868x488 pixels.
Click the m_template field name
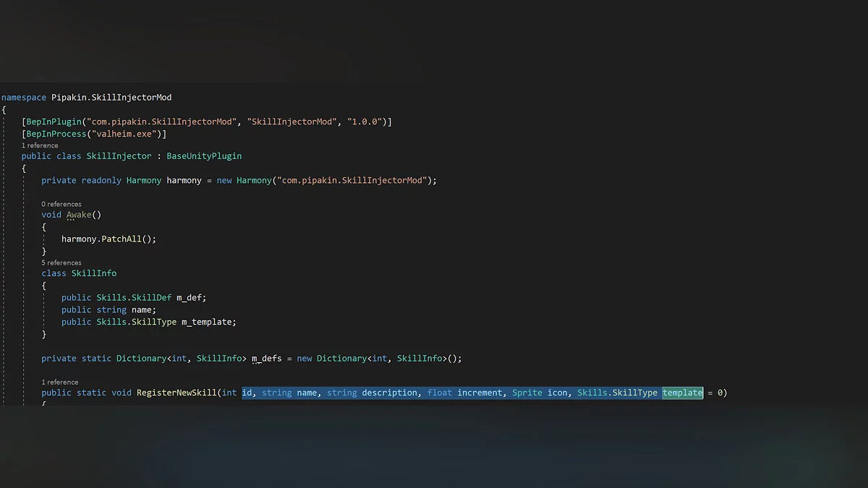point(206,322)
